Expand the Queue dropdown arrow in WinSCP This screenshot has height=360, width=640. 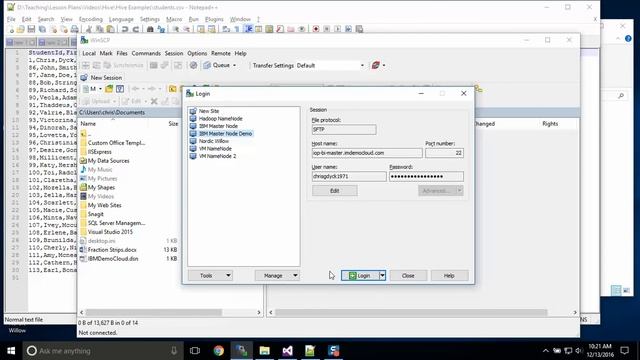point(235,65)
